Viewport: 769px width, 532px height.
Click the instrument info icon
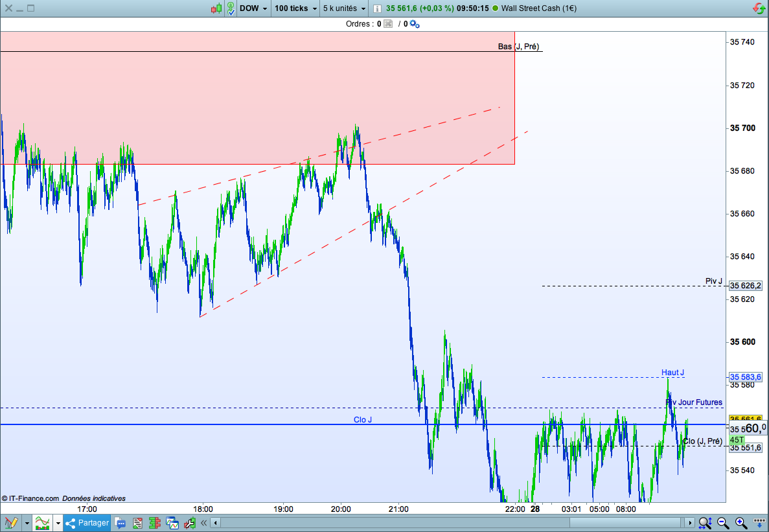(377, 8)
